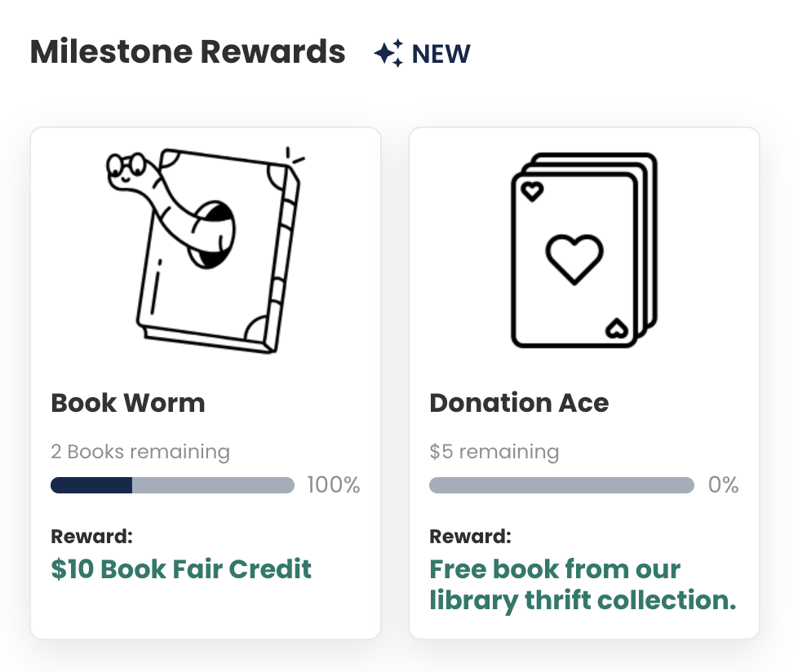Image resolution: width=798 pixels, height=672 pixels.
Task: Click the 100% progress label
Action: click(334, 484)
